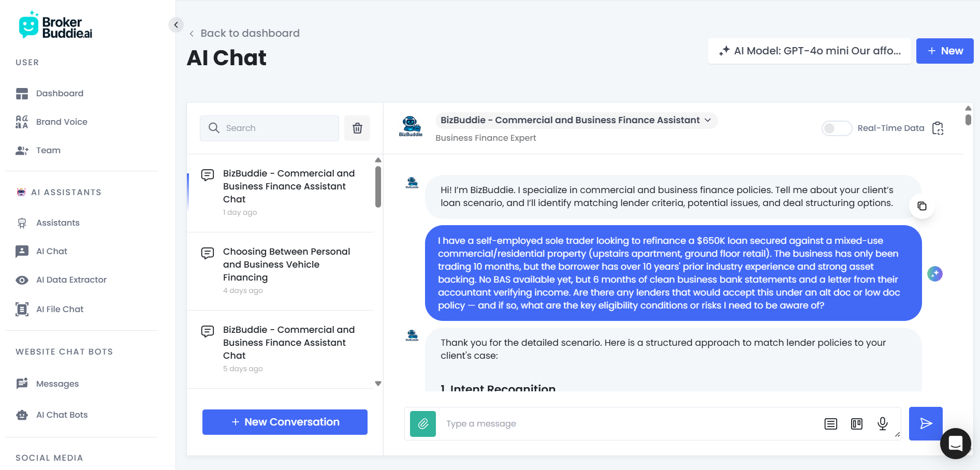Go to Brand Voice in sidebar
980x470 pixels.
click(x=62, y=122)
